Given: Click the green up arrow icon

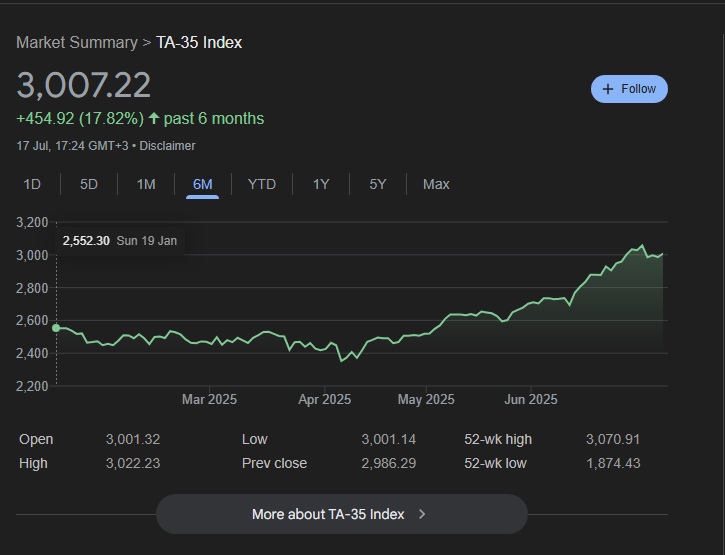Looking at the screenshot, I should tap(154, 118).
